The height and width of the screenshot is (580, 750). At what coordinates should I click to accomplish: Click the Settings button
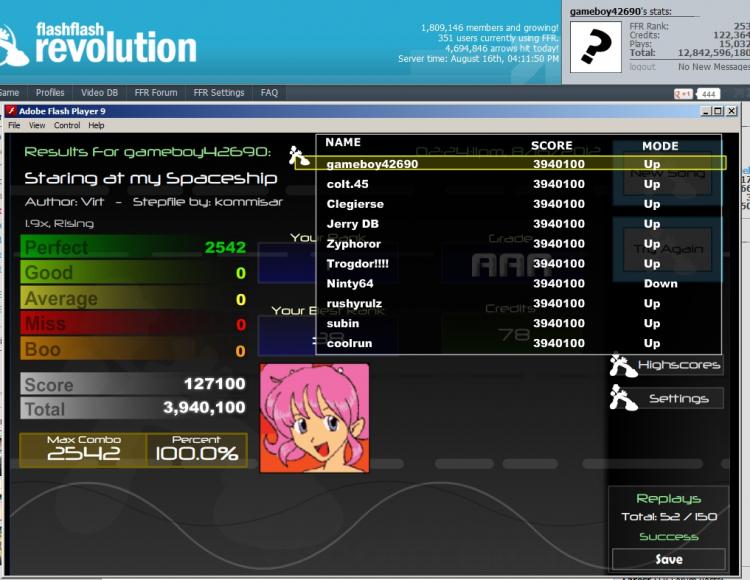tap(679, 398)
